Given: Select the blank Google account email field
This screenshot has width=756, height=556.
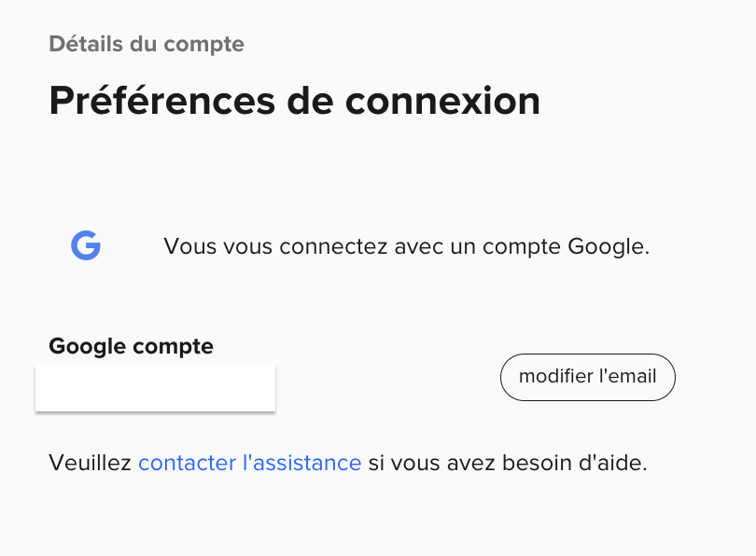Looking at the screenshot, I should click(x=155, y=388).
